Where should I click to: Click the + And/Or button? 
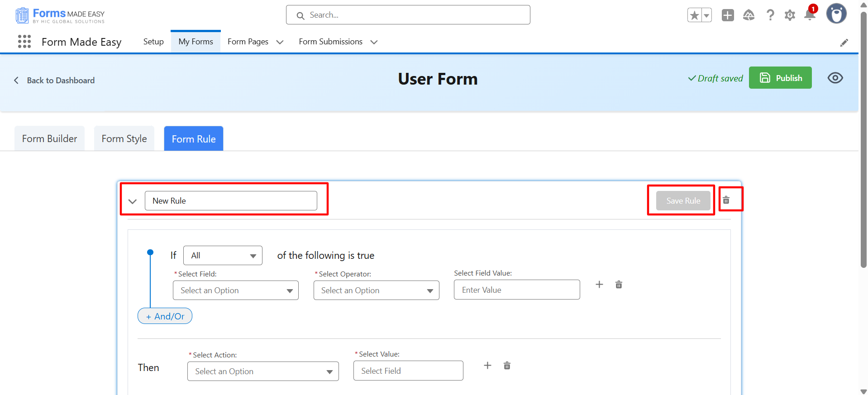click(165, 316)
